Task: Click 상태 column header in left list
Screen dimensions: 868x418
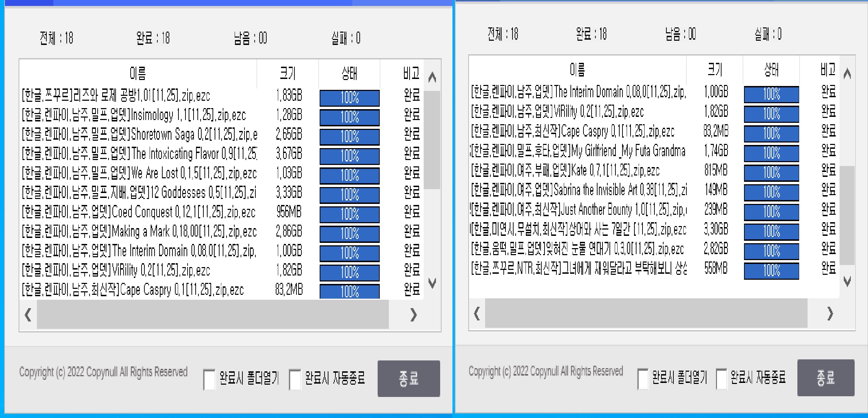Action: [349, 73]
